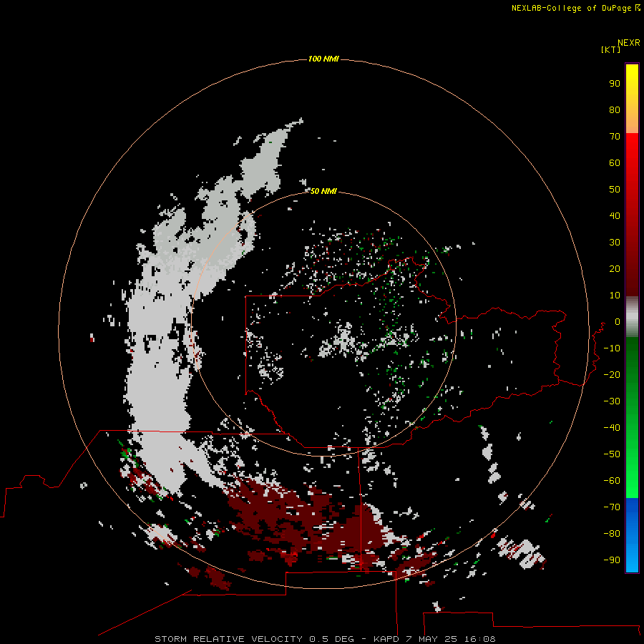Click the 80 value on velocity scale
The width and height of the screenshot is (644, 644).
[615, 109]
